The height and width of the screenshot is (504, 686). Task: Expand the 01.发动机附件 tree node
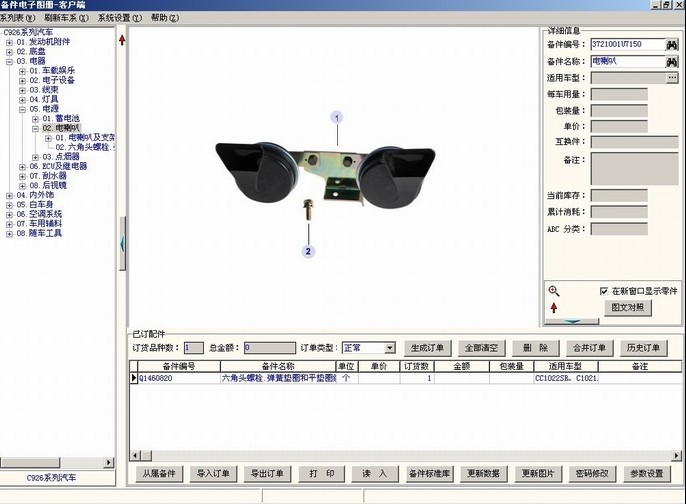[9, 41]
